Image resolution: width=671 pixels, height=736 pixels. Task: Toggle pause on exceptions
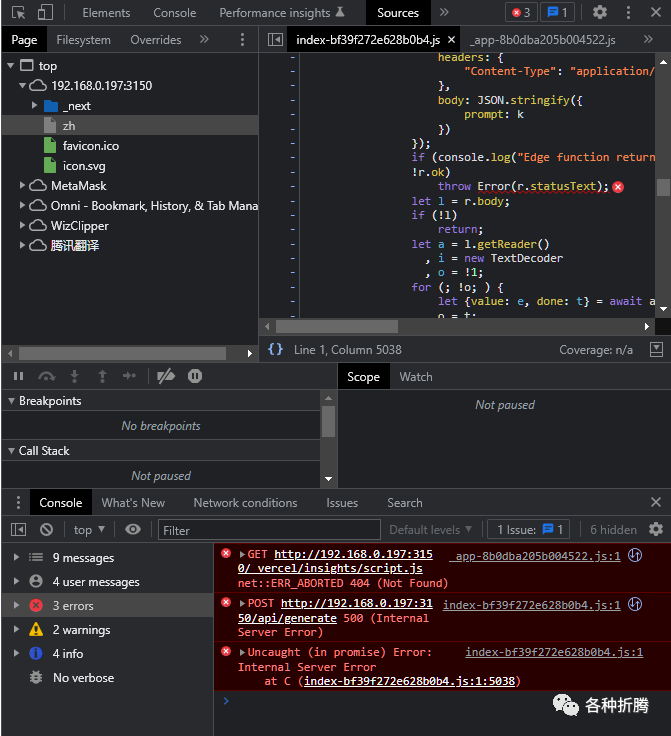point(195,376)
